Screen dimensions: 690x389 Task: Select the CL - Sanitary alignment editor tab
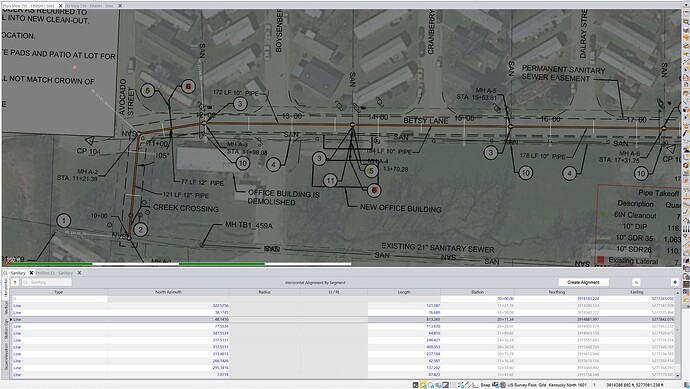click(x=15, y=273)
